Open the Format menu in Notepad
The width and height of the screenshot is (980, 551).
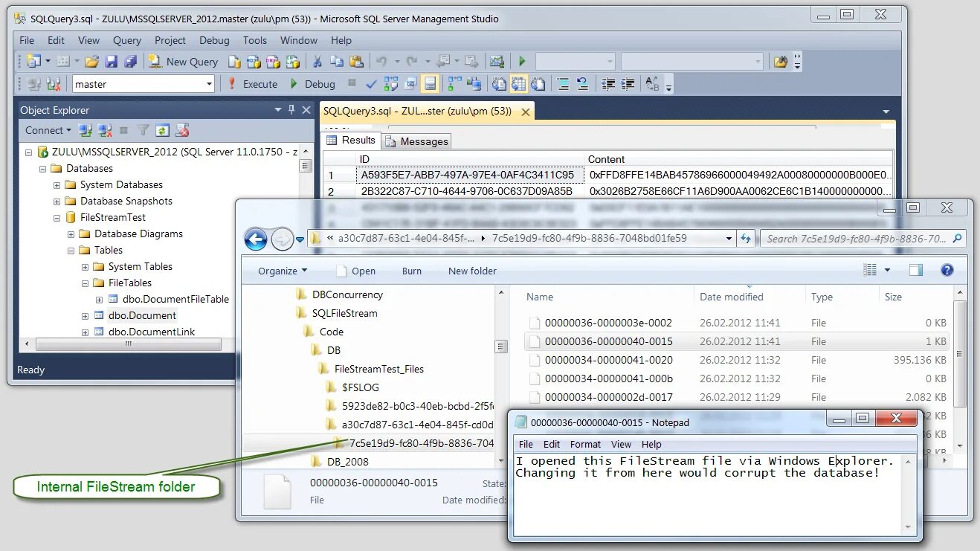[585, 444]
